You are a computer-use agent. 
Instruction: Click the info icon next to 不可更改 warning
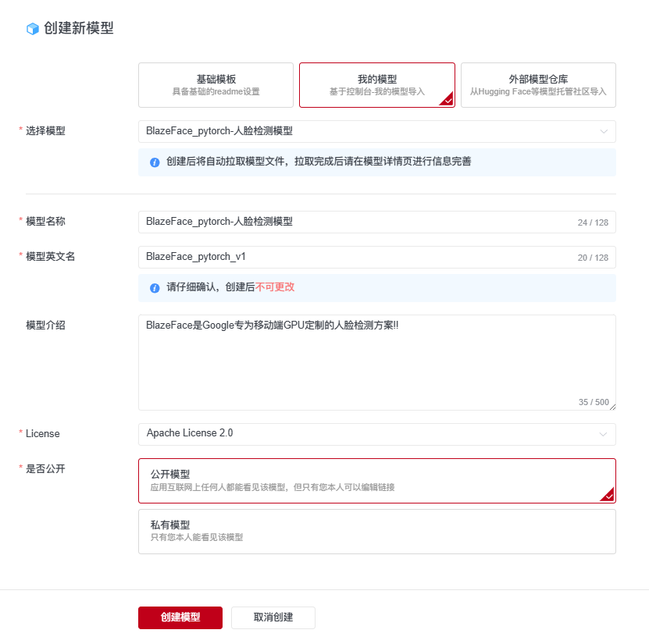click(x=155, y=288)
